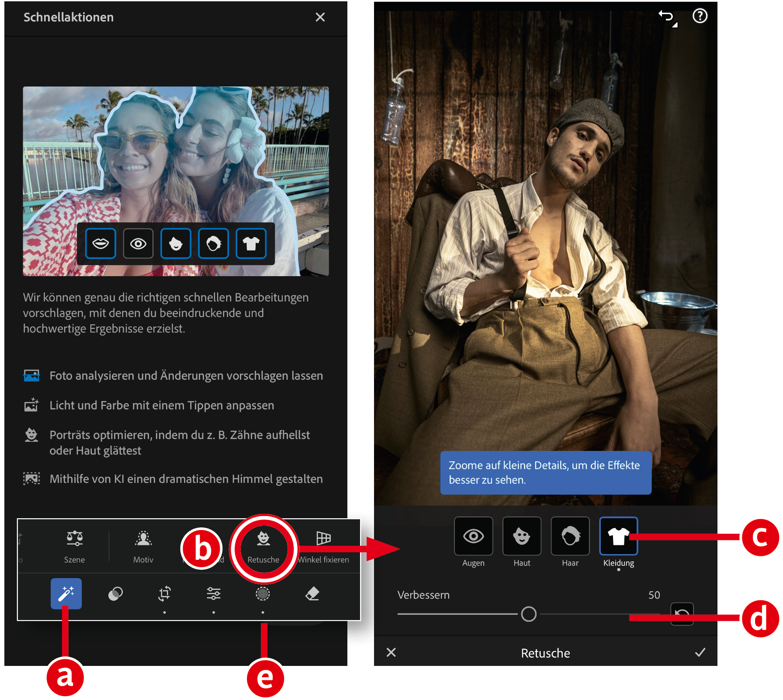The height and width of the screenshot is (700, 783).
Task: Click the light and color sparkle icon
Action: tap(31, 405)
